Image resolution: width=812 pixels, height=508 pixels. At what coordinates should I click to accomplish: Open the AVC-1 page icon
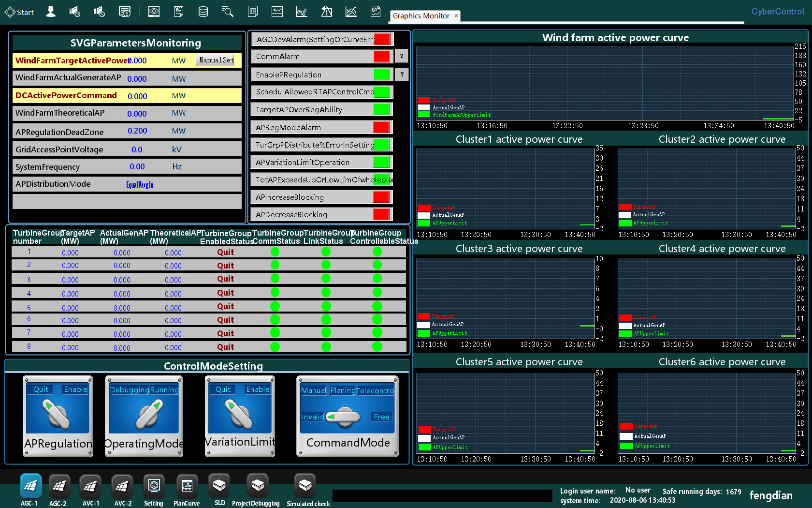pyautogui.click(x=90, y=486)
